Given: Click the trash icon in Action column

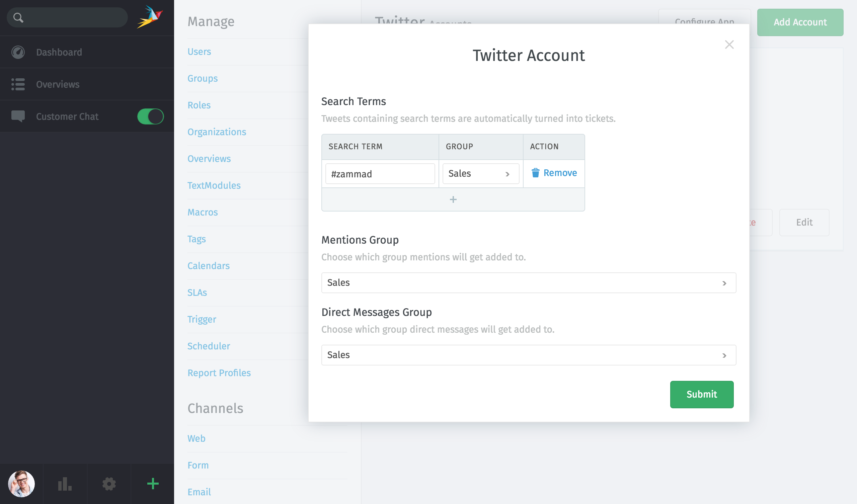Looking at the screenshot, I should click(x=535, y=173).
